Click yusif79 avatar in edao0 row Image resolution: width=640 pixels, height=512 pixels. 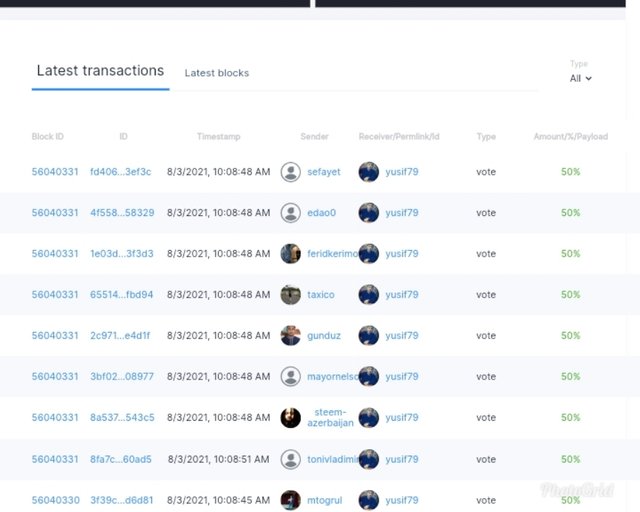click(x=369, y=213)
